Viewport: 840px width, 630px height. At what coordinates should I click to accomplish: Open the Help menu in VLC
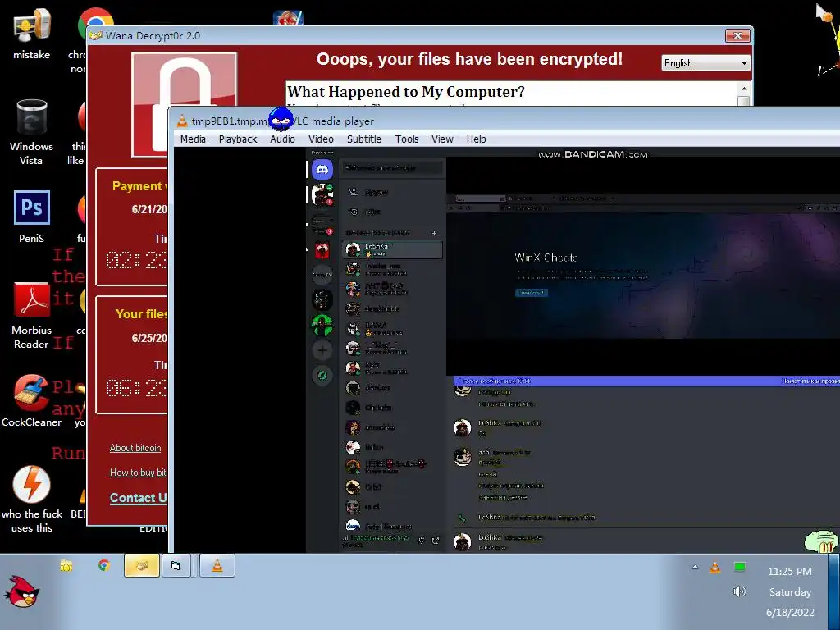[x=477, y=139]
